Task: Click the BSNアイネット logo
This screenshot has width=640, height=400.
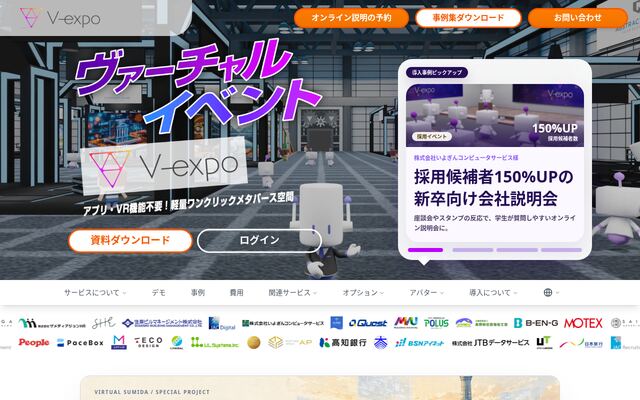Action: (x=420, y=343)
